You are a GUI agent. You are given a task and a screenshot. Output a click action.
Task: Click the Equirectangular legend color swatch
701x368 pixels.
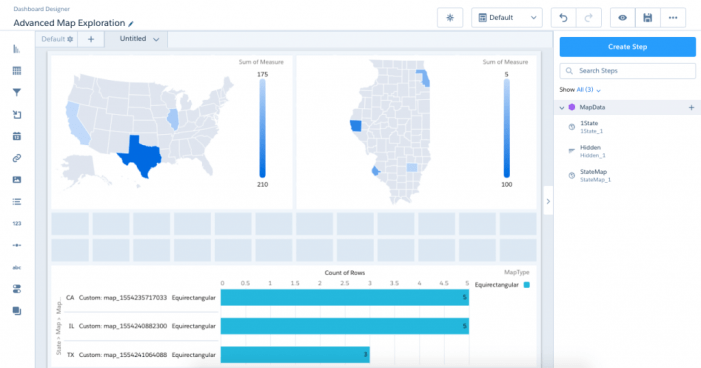[x=527, y=285]
